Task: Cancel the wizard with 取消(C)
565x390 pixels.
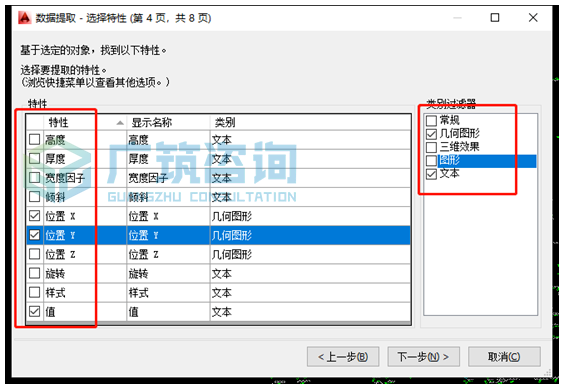Action: (504, 357)
